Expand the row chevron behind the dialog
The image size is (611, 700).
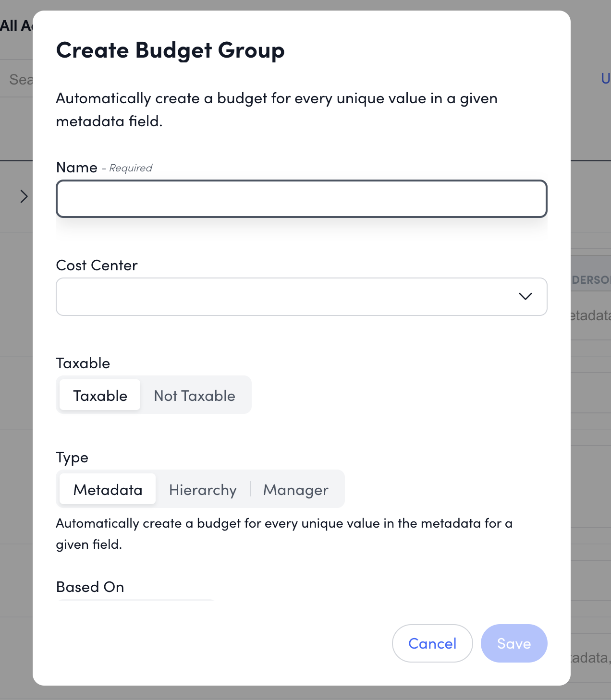[24, 196]
